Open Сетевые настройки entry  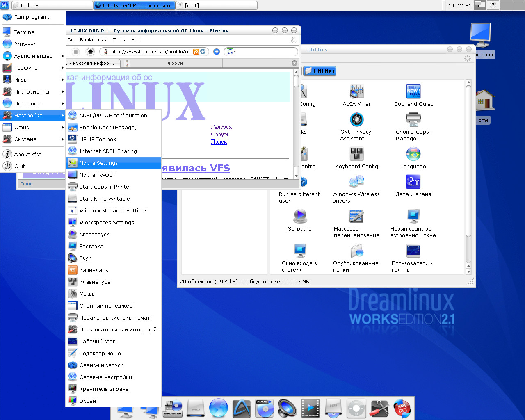point(113,377)
